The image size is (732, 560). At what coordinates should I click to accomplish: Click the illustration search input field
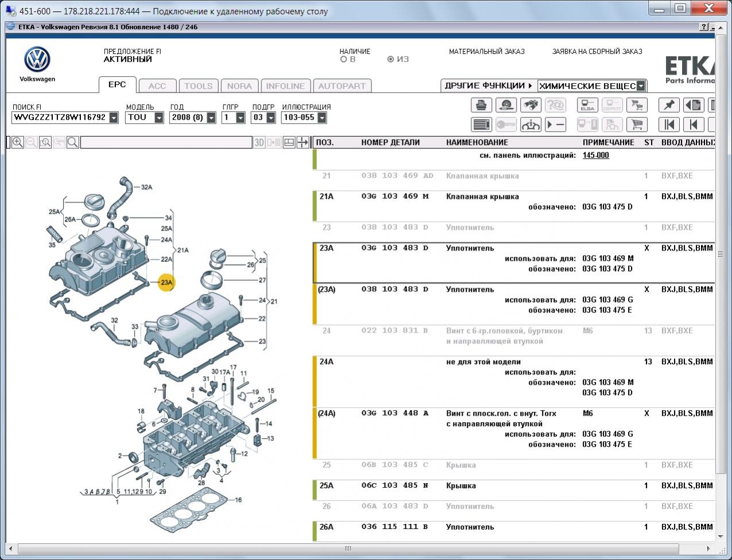coord(166,142)
